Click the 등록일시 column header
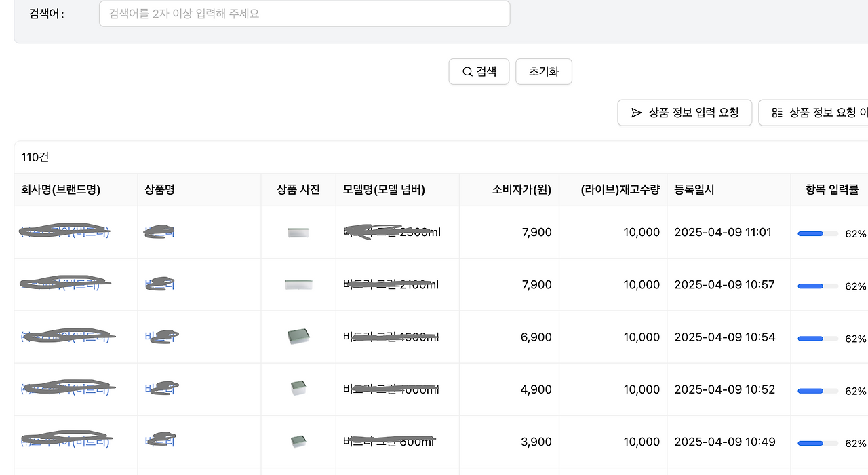 694,190
